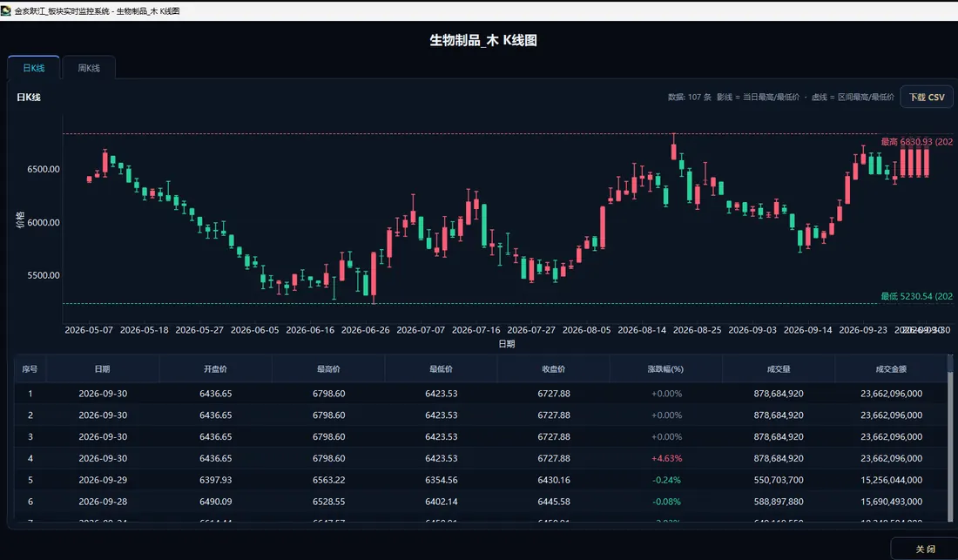Screen dimensions: 958x560
Task: Close the window with the 关闭 button
Action: (x=925, y=549)
